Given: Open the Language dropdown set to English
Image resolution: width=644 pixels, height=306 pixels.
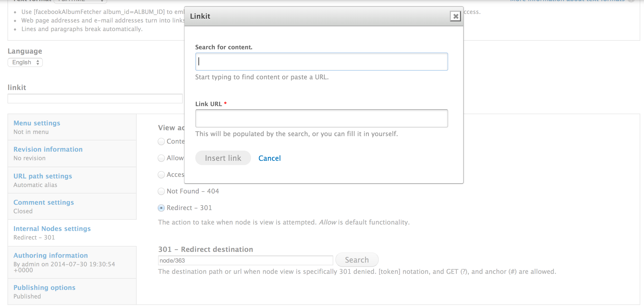Looking at the screenshot, I should [25, 62].
